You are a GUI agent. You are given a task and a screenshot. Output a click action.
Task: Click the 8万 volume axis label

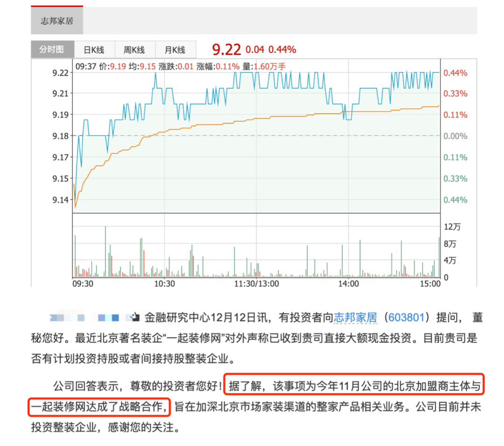450,244
